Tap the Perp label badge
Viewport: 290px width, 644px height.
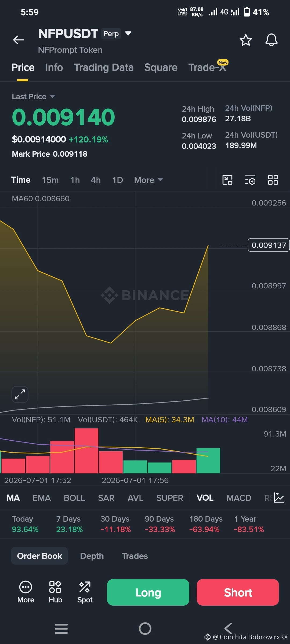point(111,34)
